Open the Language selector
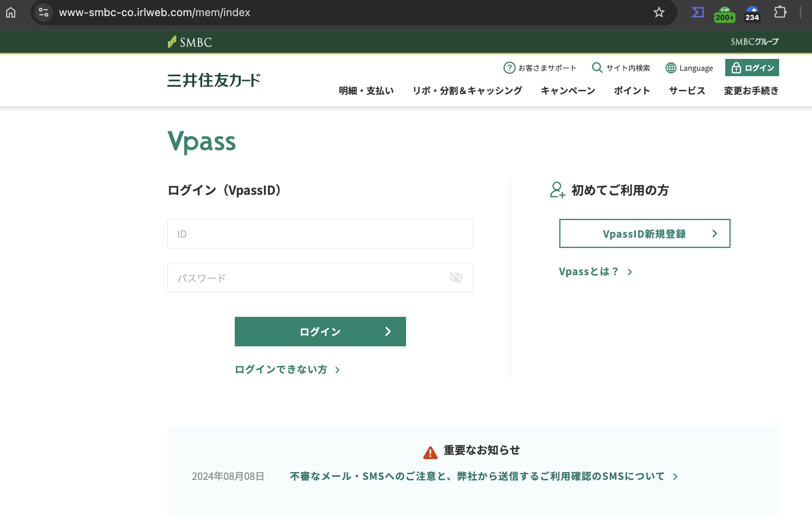The width and height of the screenshot is (812, 525). 689,68
